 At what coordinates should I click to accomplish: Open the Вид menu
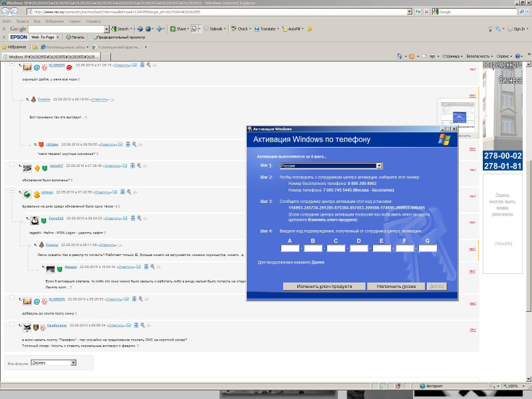[37, 21]
